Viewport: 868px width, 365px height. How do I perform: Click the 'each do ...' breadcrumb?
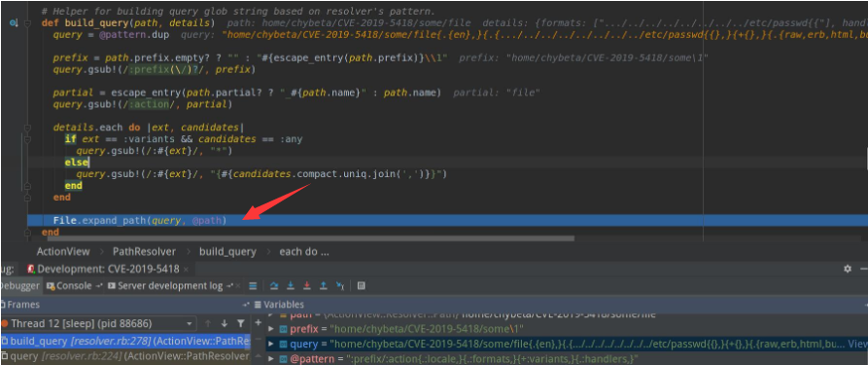point(304,251)
